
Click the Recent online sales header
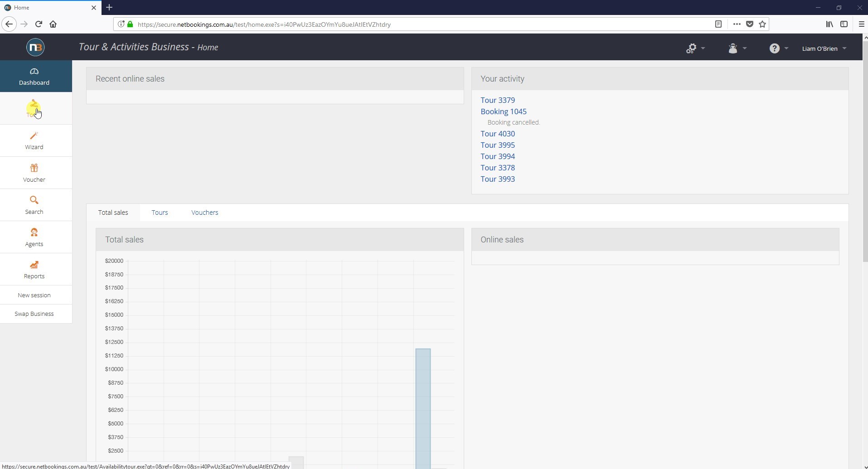[x=275, y=79]
